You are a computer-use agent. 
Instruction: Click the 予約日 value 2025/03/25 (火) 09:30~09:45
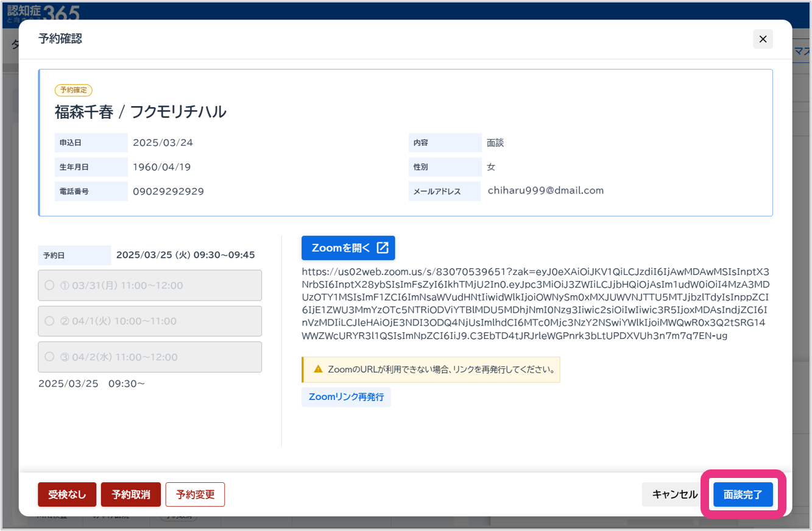click(185, 255)
